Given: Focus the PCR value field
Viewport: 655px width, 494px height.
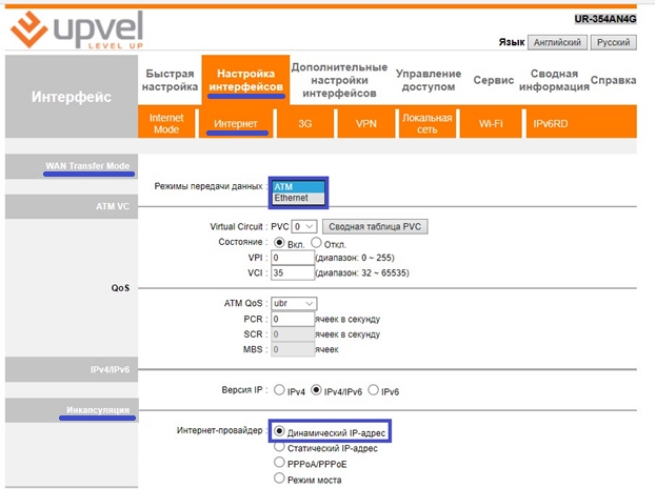Looking at the screenshot, I should (291, 319).
